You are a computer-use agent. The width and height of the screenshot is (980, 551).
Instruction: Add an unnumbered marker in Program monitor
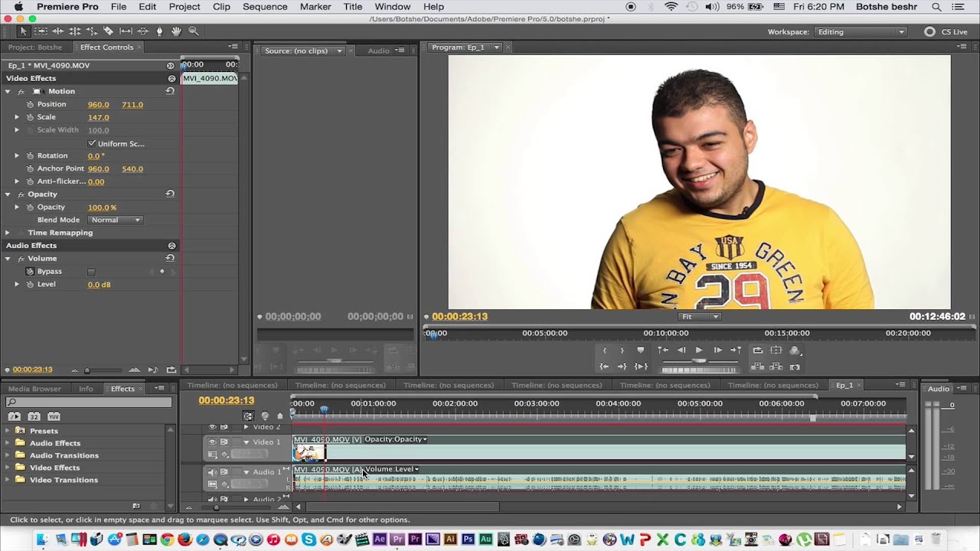641,350
